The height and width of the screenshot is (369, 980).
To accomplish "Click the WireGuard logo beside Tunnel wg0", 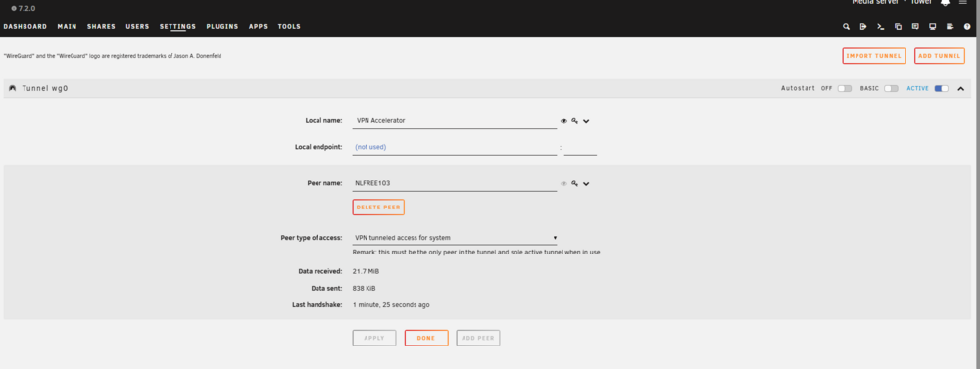I will pyautogui.click(x=13, y=89).
